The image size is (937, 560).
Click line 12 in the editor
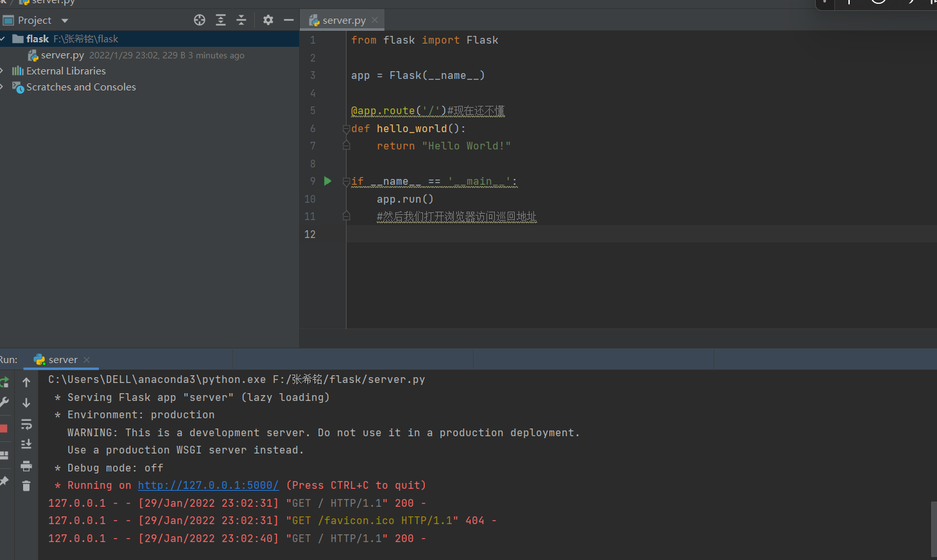pyautogui.click(x=642, y=234)
